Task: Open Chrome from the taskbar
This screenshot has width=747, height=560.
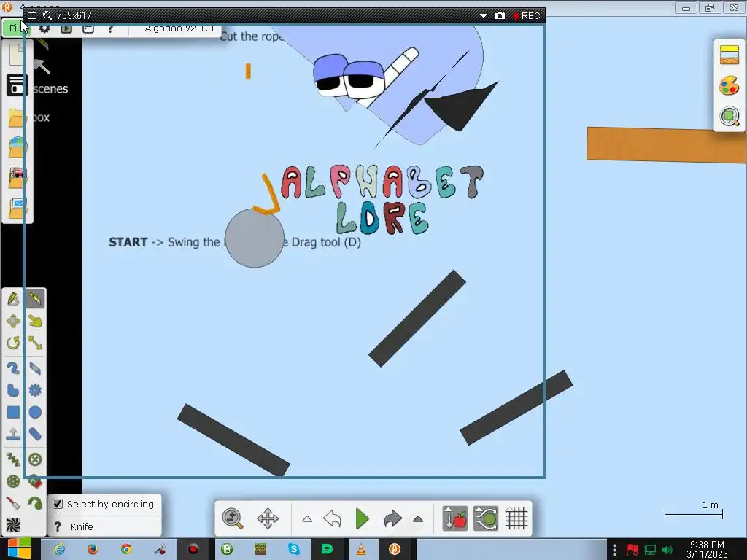Action: point(125,549)
